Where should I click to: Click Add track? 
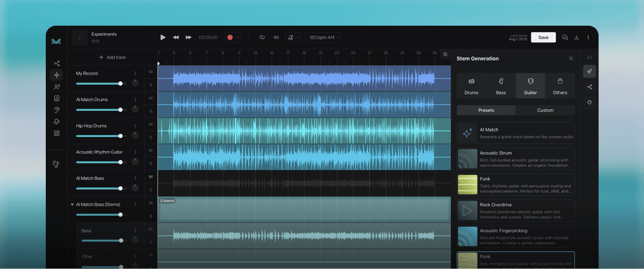pos(112,57)
